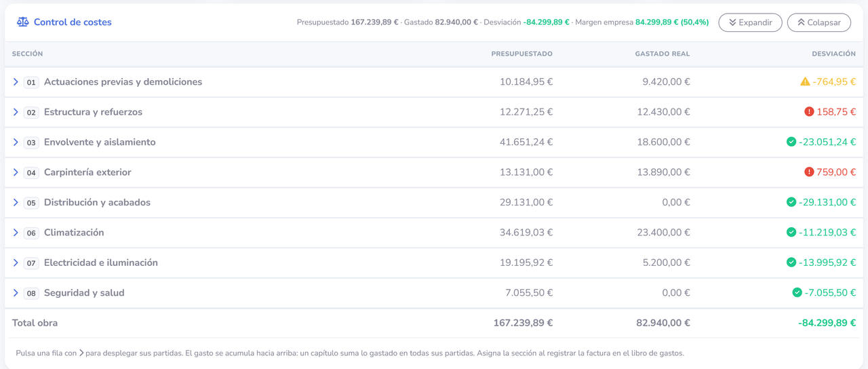Click the spent value 13.890,00 €
The height and width of the screenshot is (369, 868).
click(663, 172)
